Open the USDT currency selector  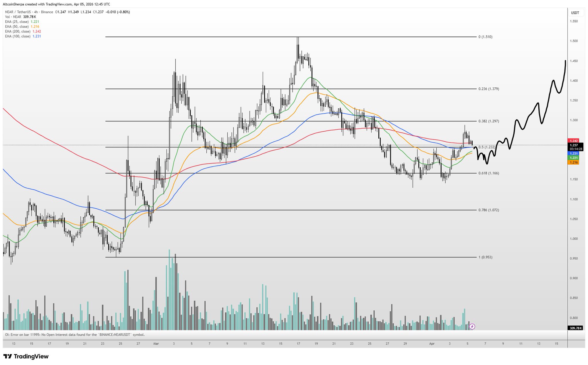pyautogui.click(x=575, y=13)
